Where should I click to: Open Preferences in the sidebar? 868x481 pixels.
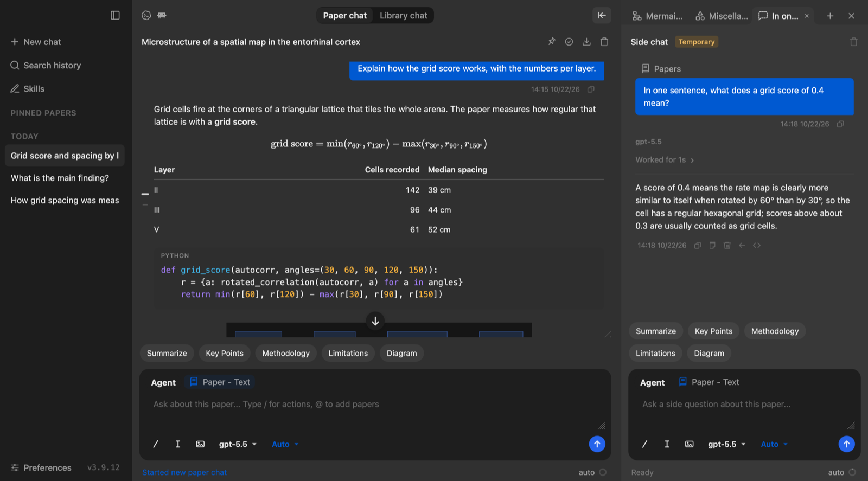(41, 467)
